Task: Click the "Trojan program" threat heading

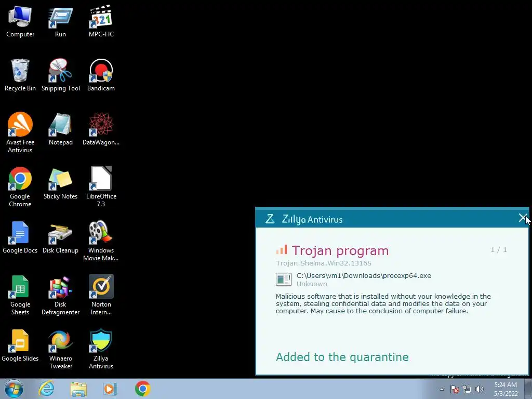Action: pyautogui.click(x=340, y=251)
